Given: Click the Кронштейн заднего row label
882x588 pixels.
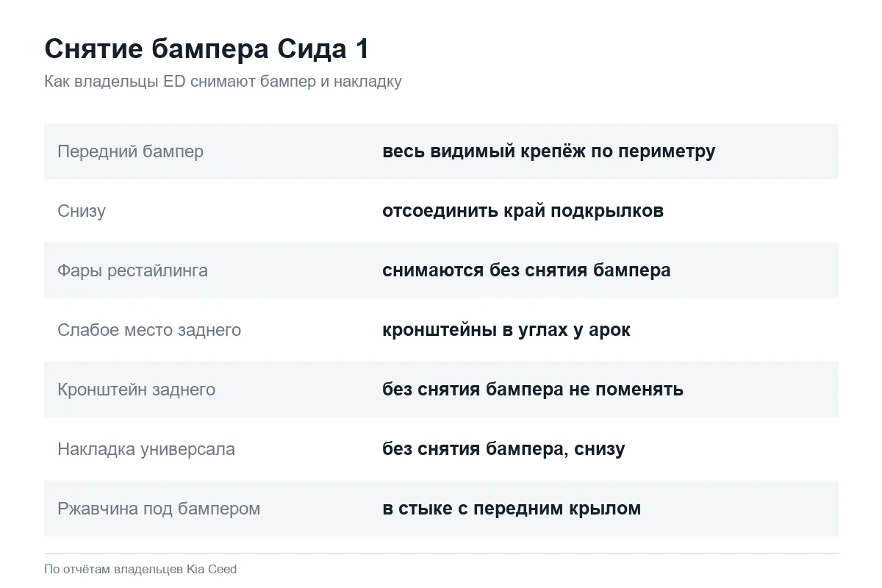Looking at the screenshot, I should [136, 390].
